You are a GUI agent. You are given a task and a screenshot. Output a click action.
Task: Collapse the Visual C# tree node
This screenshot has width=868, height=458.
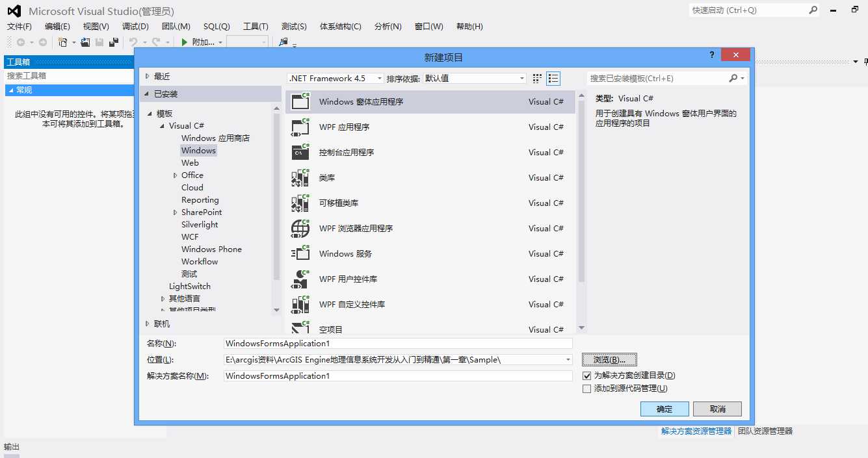pyautogui.click(x=163, y=126)
